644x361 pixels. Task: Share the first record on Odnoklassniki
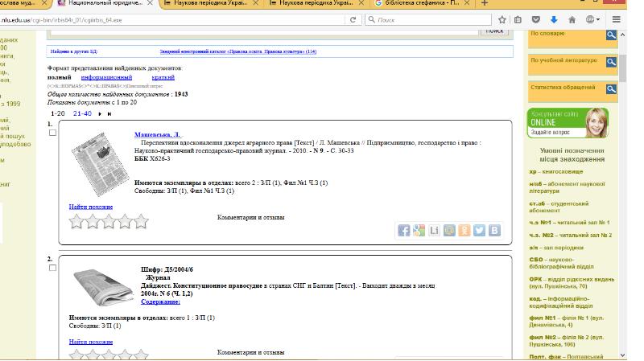click(x=464, y=231)
